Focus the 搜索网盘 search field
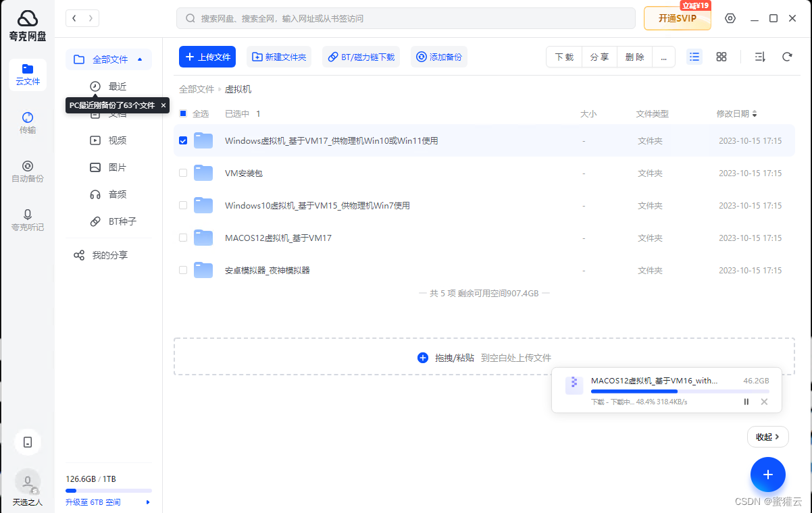Image resolution: width=812 pixels, height=513 pixels. tap(406, 18)
